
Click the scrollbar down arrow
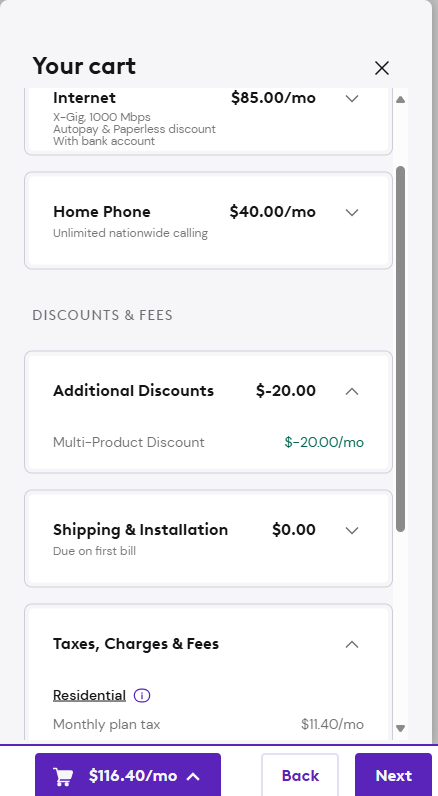tap(400, 728)
